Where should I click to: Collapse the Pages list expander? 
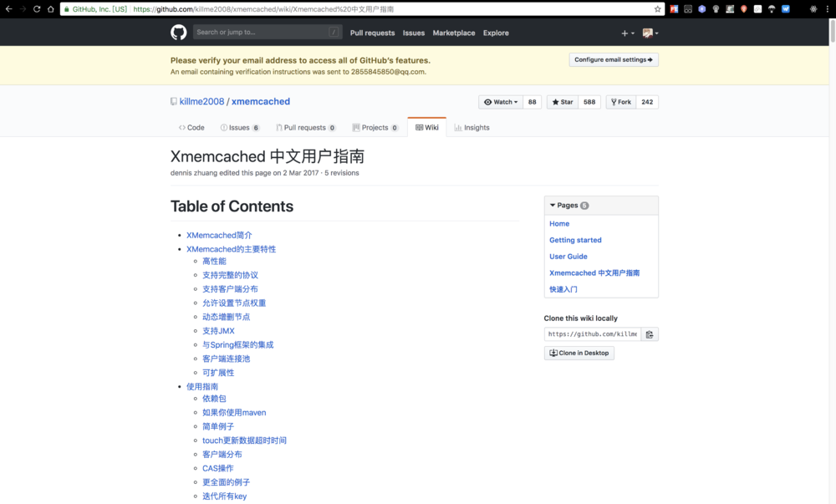pos(553,205)
